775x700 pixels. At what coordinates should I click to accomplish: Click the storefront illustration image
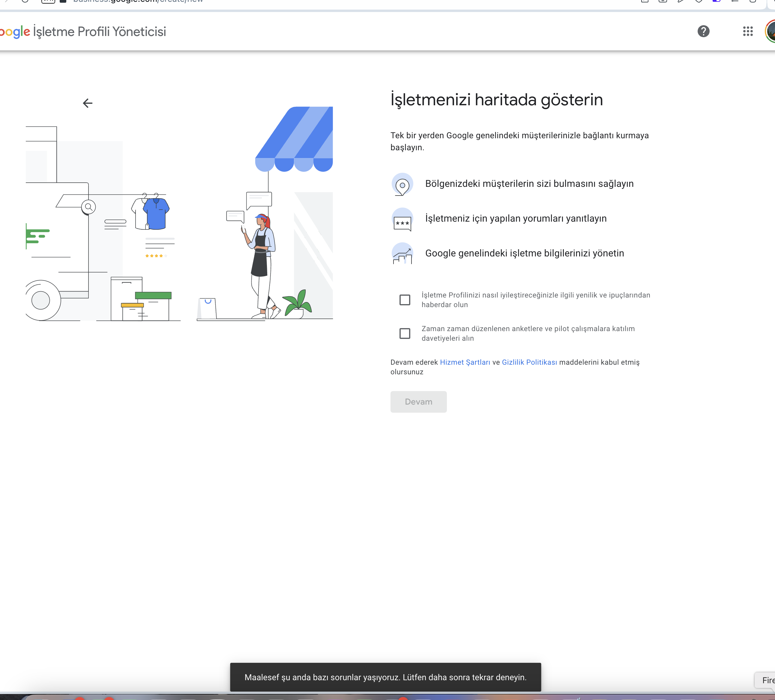point(179,213)
